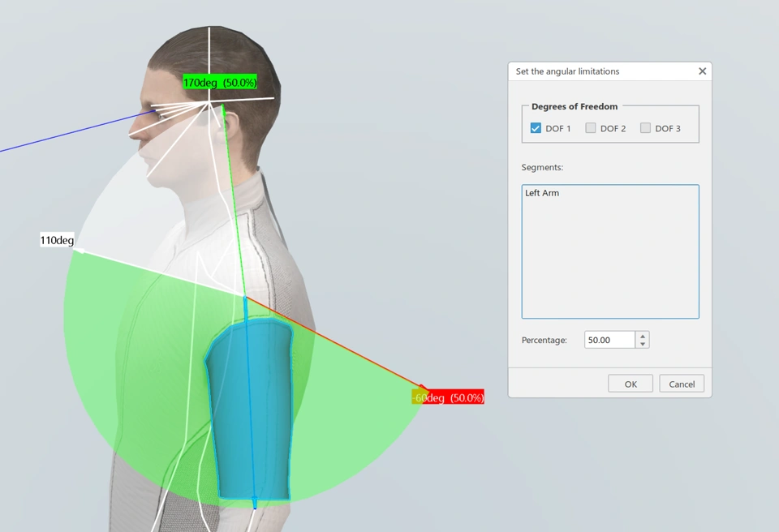Click the green 170deg (50.0%) label
Viewport: 779px width, 532px height.
pyautogui.click(x=220, y=83)
